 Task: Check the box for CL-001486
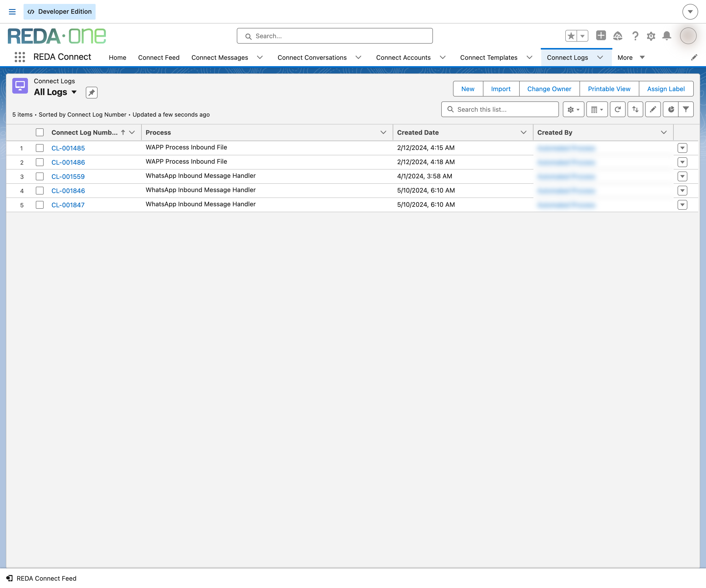[x=40, y=162]
